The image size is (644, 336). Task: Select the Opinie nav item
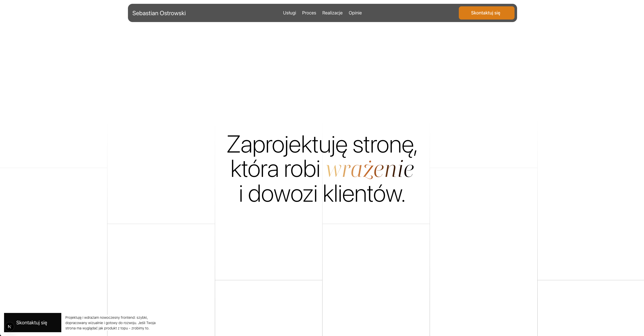click(355, 13)
